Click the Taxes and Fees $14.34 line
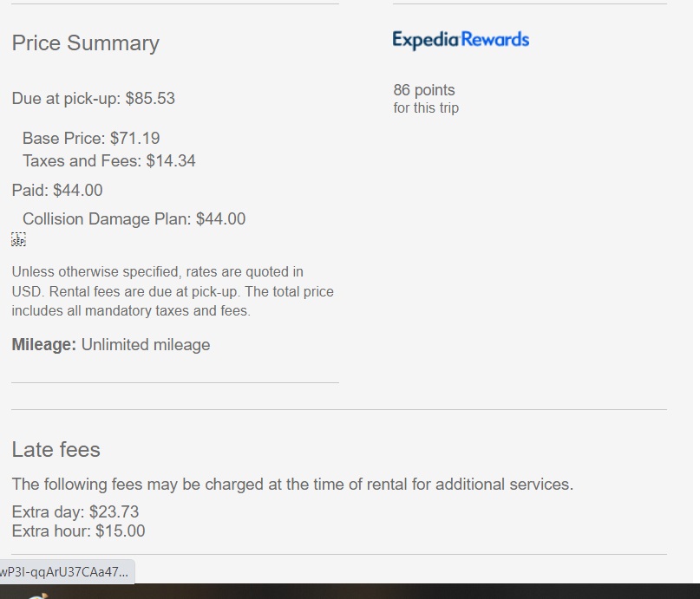Image resolution: width=700 pixels, height=599 pixels. click(108, 160)
